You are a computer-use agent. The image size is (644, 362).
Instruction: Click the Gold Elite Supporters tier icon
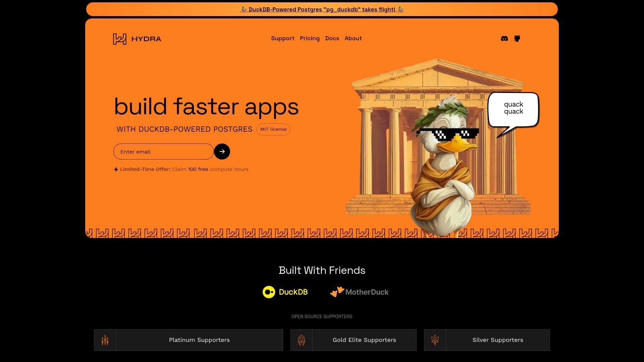301,340
